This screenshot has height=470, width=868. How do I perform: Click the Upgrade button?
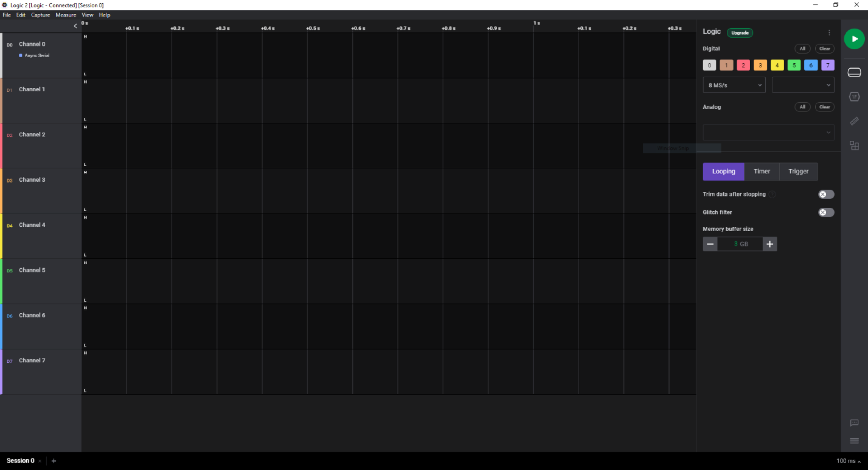click(740, 33)
